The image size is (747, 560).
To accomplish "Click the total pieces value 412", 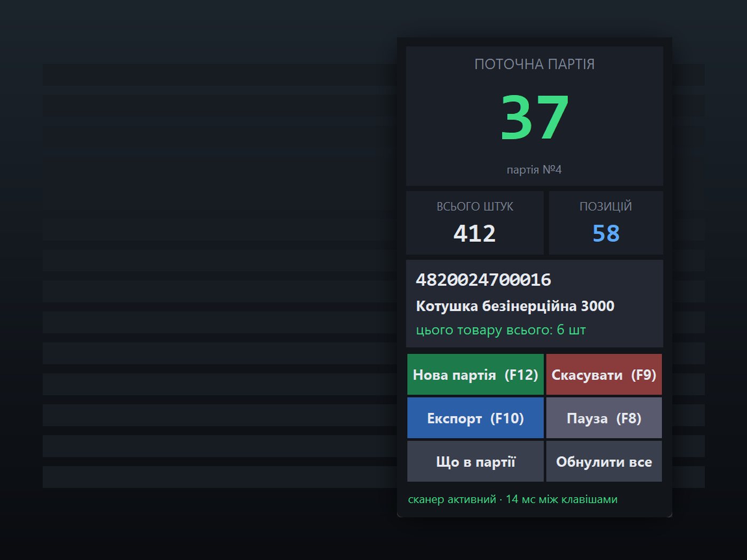I will [x=474, y=234].
